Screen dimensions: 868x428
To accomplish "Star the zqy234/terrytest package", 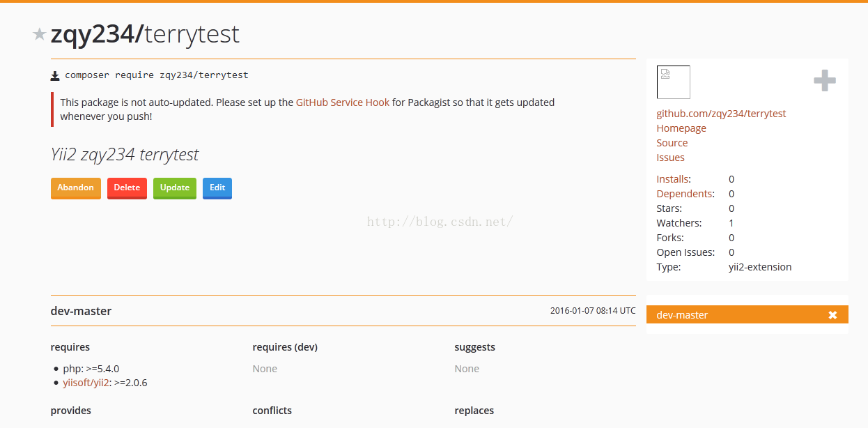I will pos(40,34).
